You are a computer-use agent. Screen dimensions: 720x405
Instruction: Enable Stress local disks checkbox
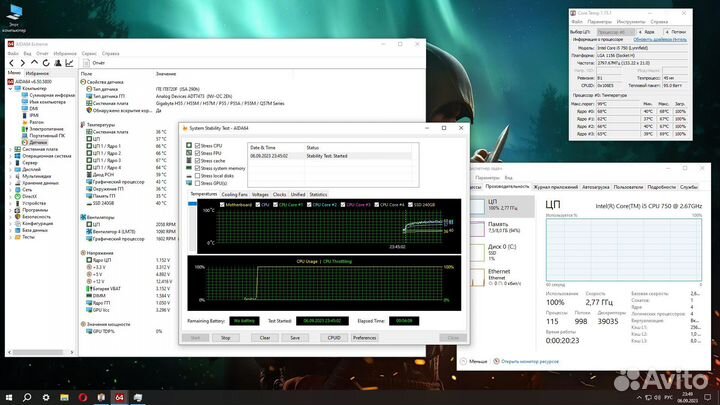click(197, 175)
